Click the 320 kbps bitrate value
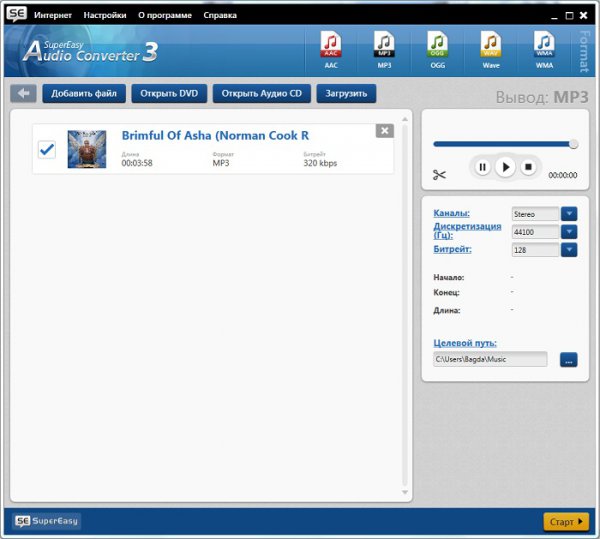 (x=320, y=163)
